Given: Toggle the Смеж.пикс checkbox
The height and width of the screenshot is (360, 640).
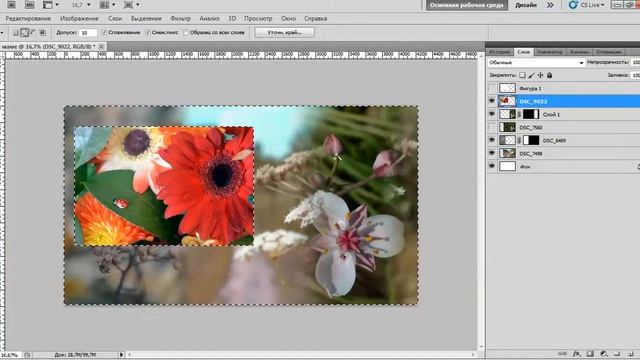Looking at the screenshot, I should coord(148,33).
